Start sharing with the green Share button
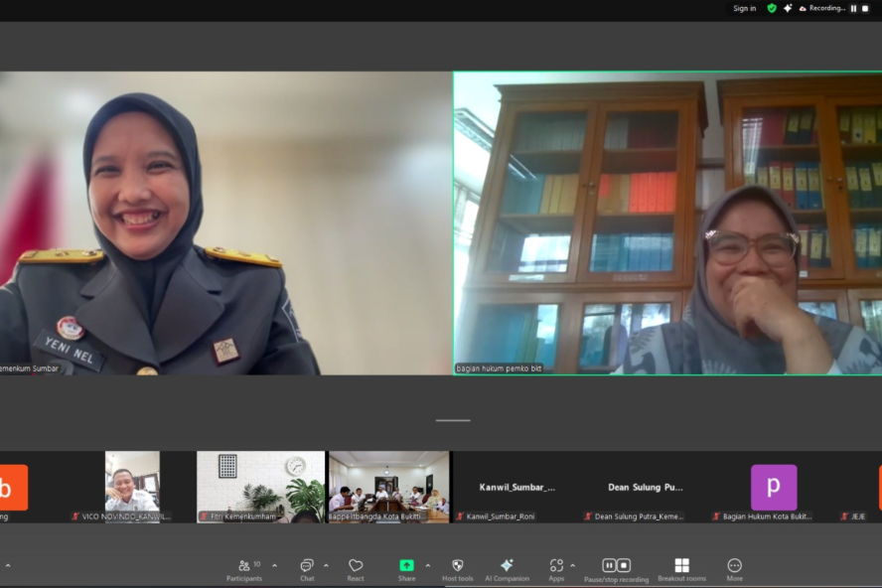The width and height of the screenshot is (882, 588). coord(406,566)
